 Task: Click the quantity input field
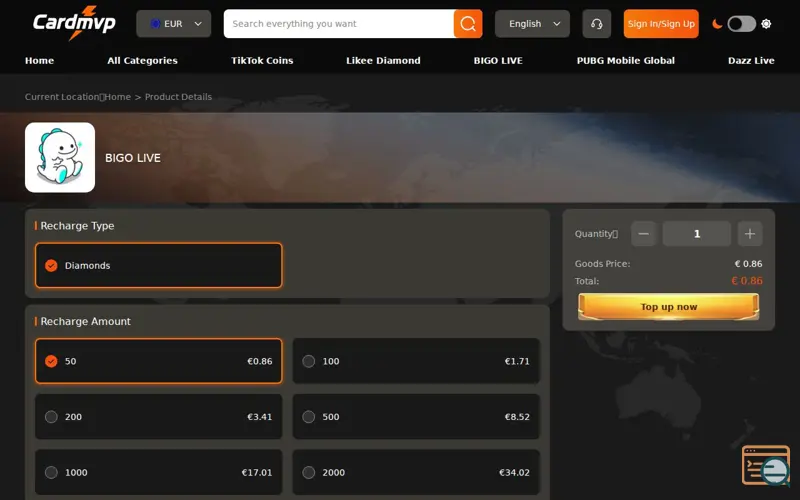[x=696, y=234]
